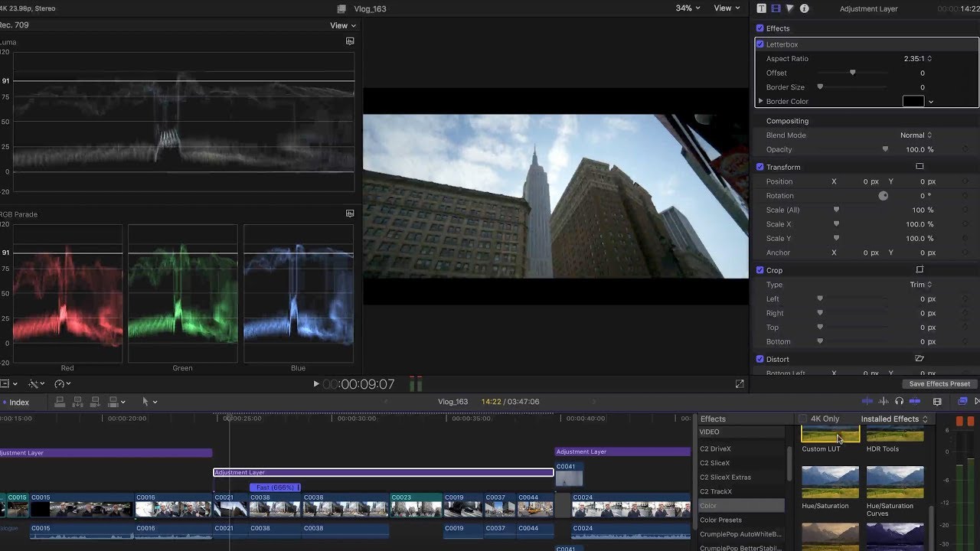Expand the Border Color disclosure triangle

[x=760, y=101]
